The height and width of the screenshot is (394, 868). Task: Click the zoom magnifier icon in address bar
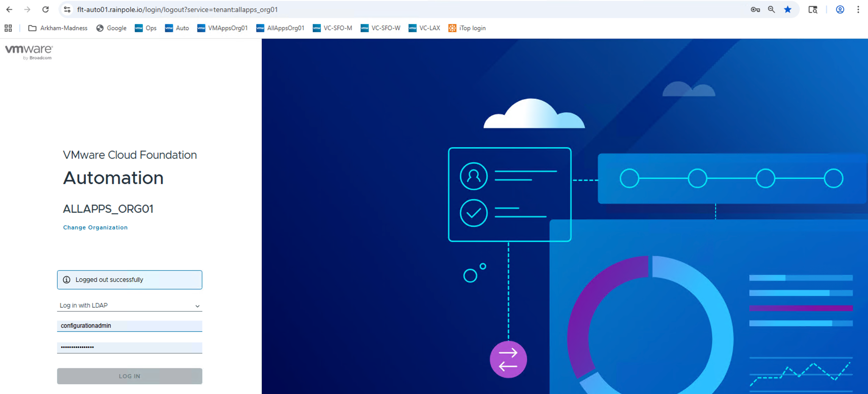[x=771, y=9]
